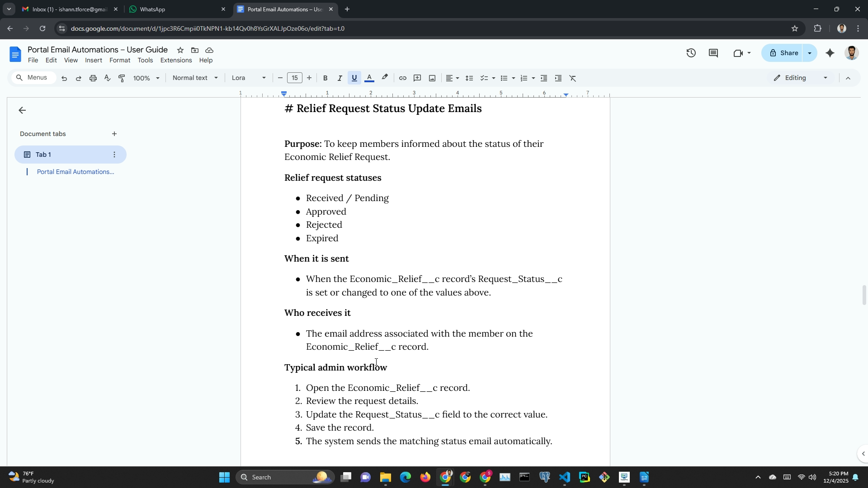Image resolution: width=868 pixels, height=488 pixels.
Task: Open the Editing mode dropdown
Action: click(801, 78)
